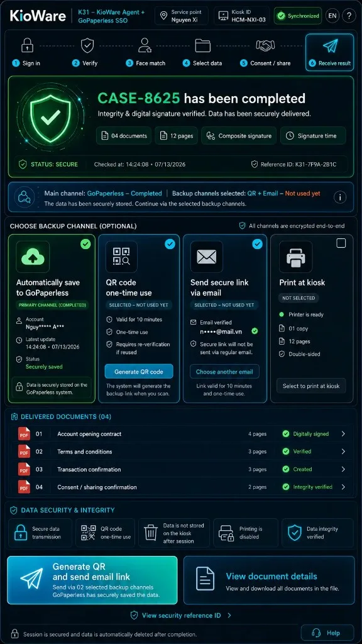
Task: Click the 12 pages chip
Action: tap(177, 136)
